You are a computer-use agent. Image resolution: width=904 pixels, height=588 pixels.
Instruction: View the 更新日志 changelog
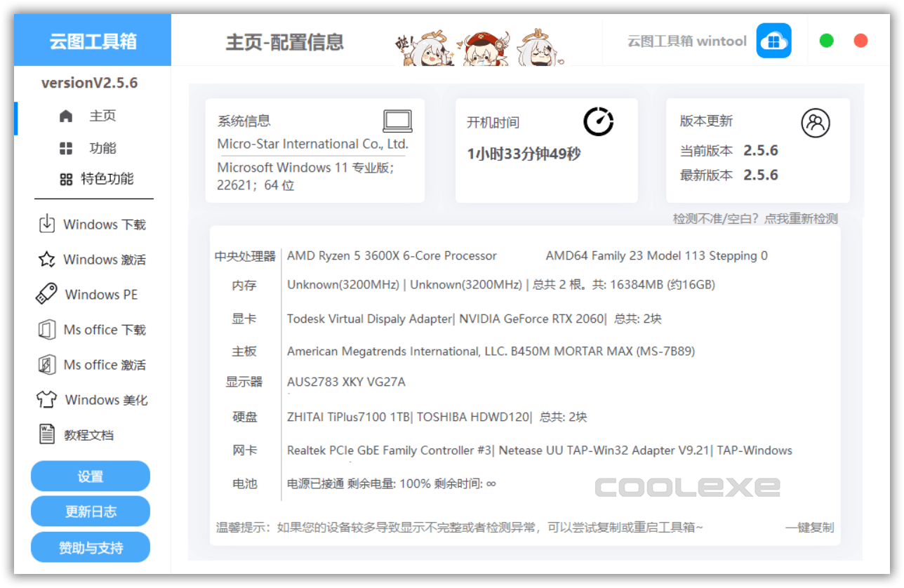[x=90, y=511]
